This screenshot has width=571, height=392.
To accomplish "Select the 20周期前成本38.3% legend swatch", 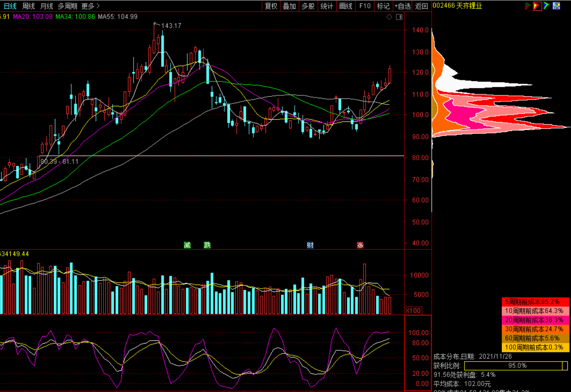I will pos(536,320).
